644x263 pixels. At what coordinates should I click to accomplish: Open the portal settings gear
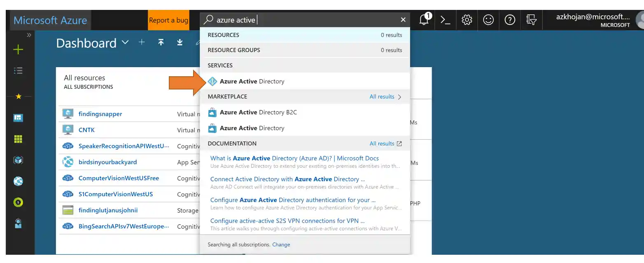(467, 19)
